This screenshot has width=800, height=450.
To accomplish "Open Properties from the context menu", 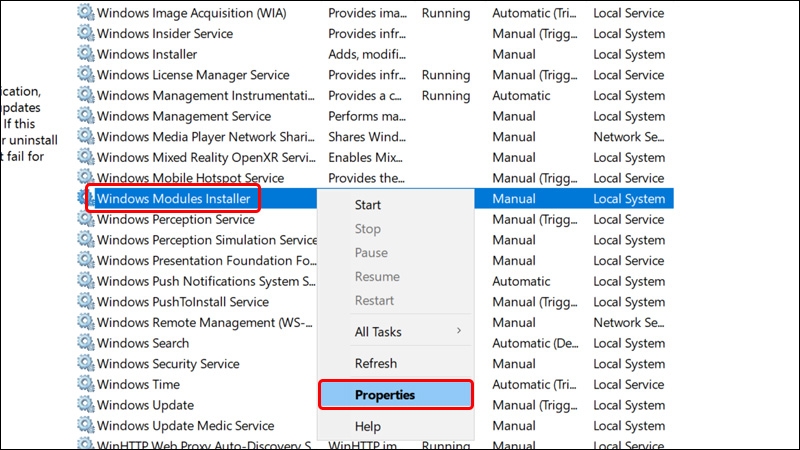I will (x=395, y=395).
